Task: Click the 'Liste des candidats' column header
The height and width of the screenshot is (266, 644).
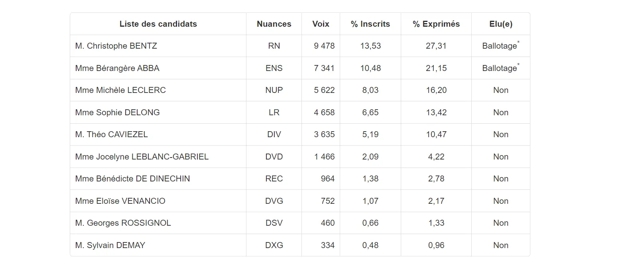Action: click(x=158, y=24)
